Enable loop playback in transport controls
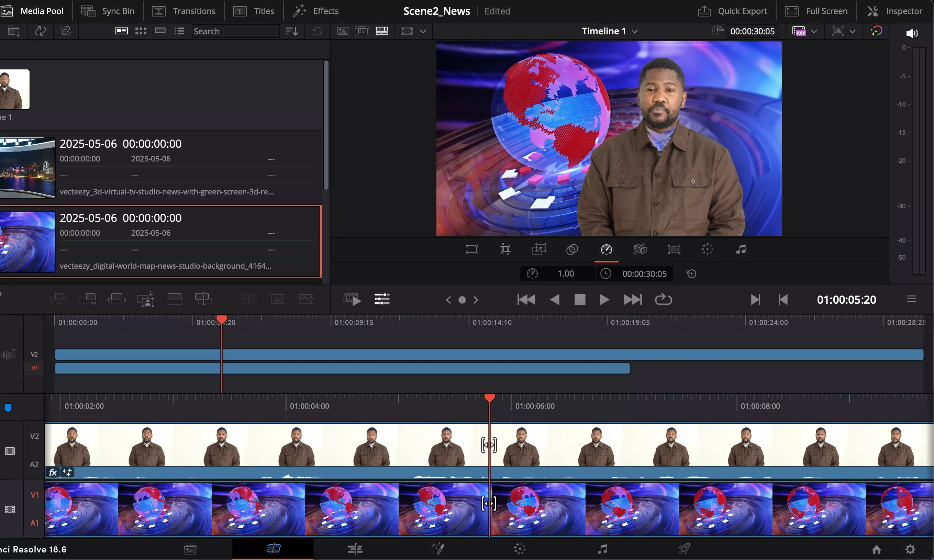This screenshot has height=560, width=934. point(663,299)
